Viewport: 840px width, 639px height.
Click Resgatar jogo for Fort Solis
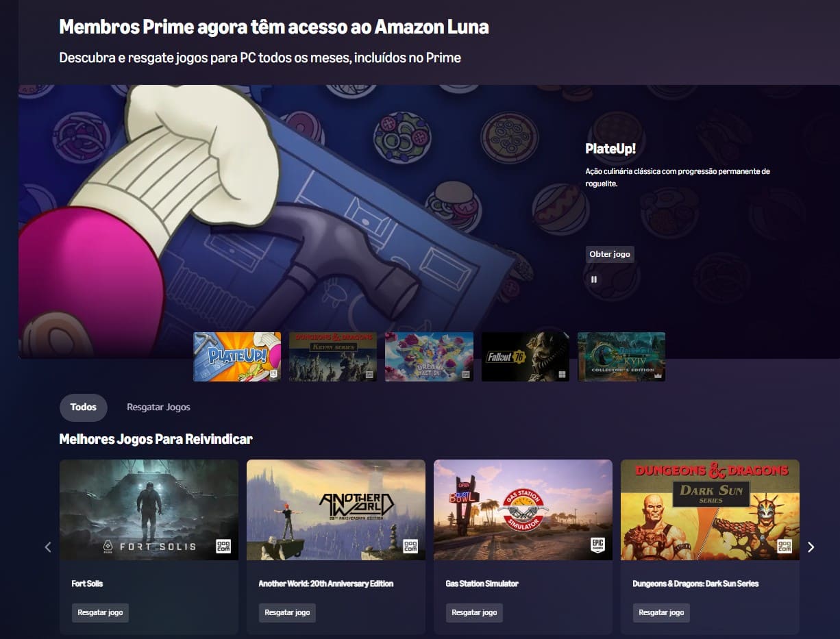[100, 612]
